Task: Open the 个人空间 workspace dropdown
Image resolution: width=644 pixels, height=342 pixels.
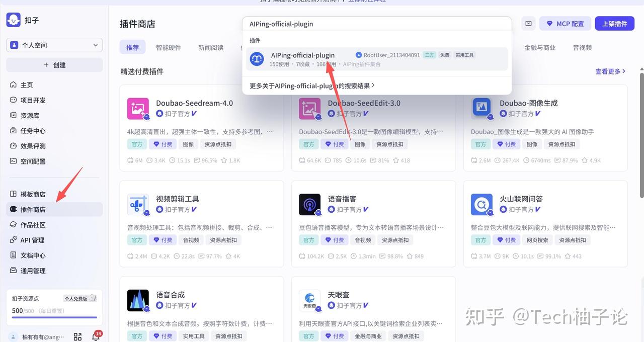Action: click(54, 45)
